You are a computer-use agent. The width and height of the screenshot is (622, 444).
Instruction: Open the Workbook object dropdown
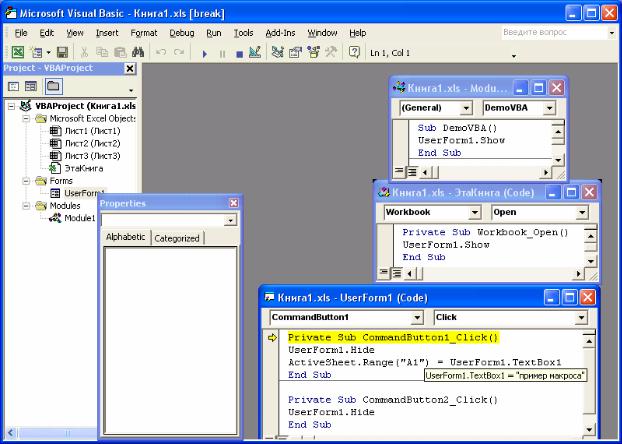(x=474, y=212)
